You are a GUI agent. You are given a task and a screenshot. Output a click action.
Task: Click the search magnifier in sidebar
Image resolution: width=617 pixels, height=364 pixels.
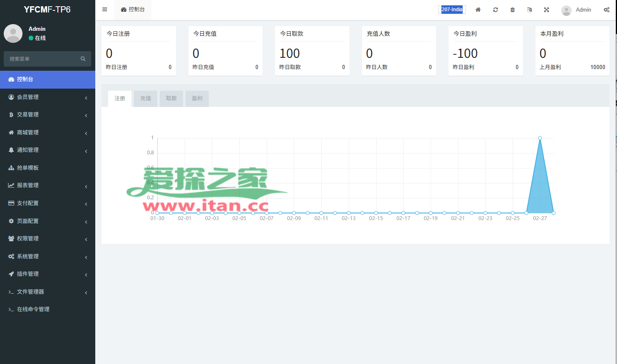[83, 59]
